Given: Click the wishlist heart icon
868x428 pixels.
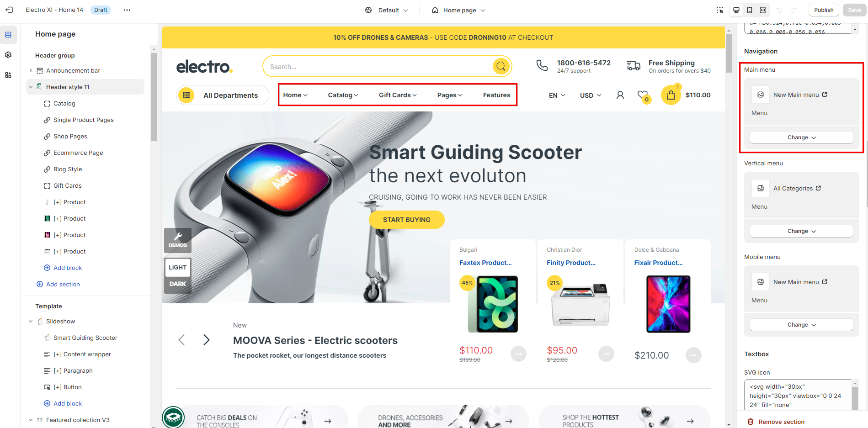Looking at the screenshot, I should click(643, 95).
